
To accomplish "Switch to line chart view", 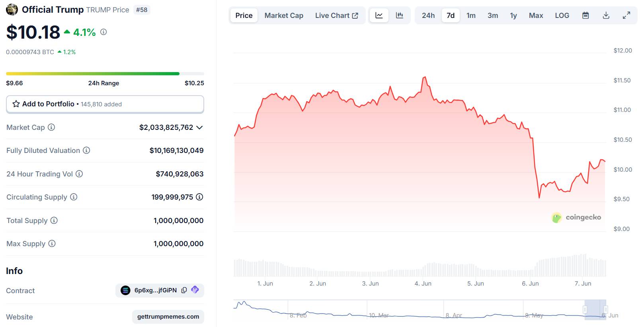I will 379,16.
